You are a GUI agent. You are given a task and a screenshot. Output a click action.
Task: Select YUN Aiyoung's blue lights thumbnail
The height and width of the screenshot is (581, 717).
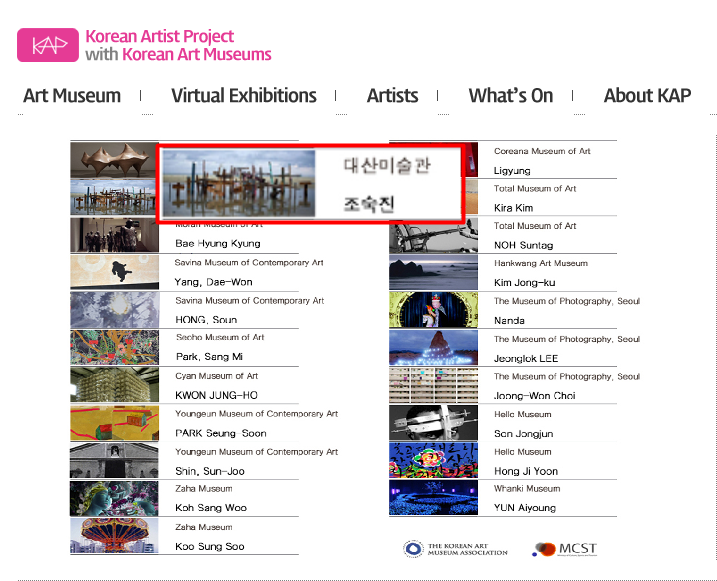[x=433, y=498]
